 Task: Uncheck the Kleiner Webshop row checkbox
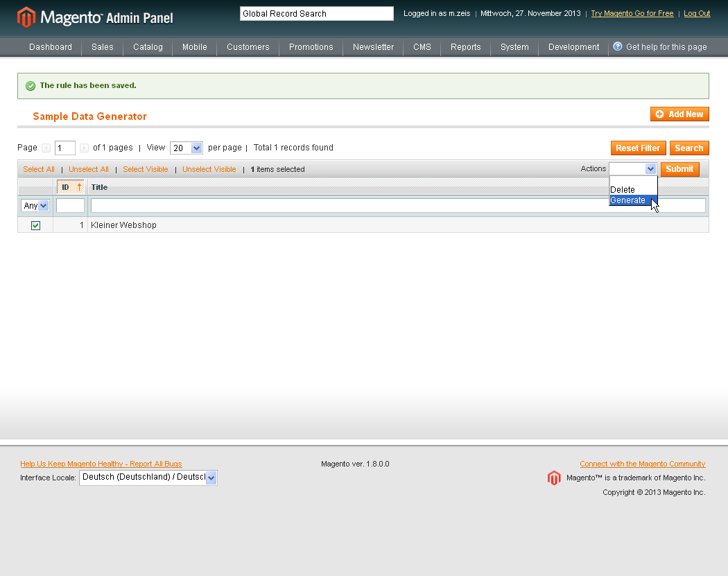[x=35, y=225]
